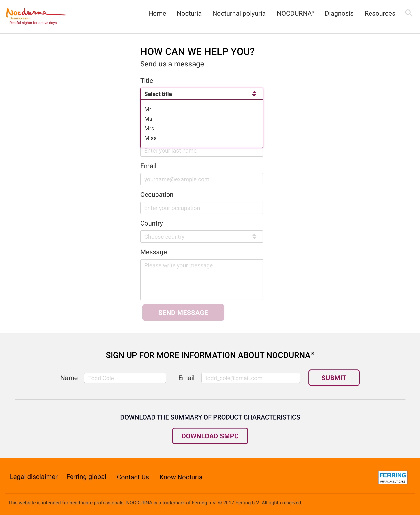The image size is (420, 515).
Task: Open the search magnifier icon
Action: pos(408,13)
